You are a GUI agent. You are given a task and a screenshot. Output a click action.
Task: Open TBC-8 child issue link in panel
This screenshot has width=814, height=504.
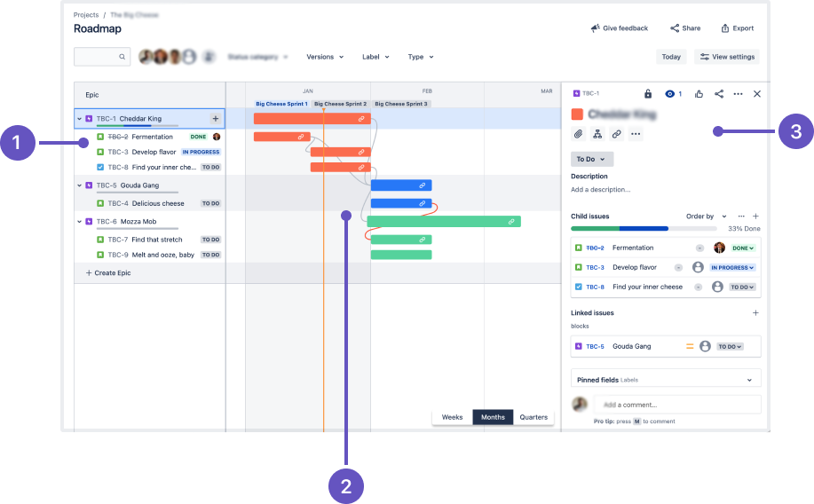click(595, 287)
